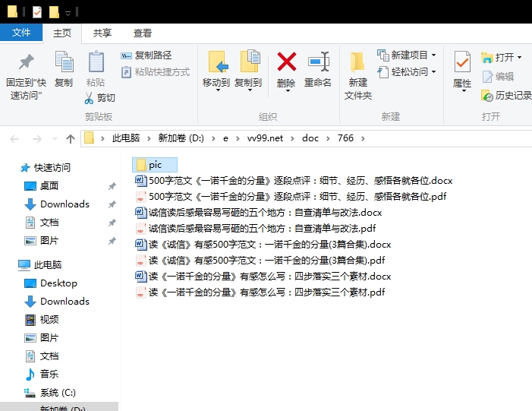This screenshot has width=532, height=411.
Task: Select 500字范文《一诺千金的分量》逐段点评 pdf file
Action: 291,197
